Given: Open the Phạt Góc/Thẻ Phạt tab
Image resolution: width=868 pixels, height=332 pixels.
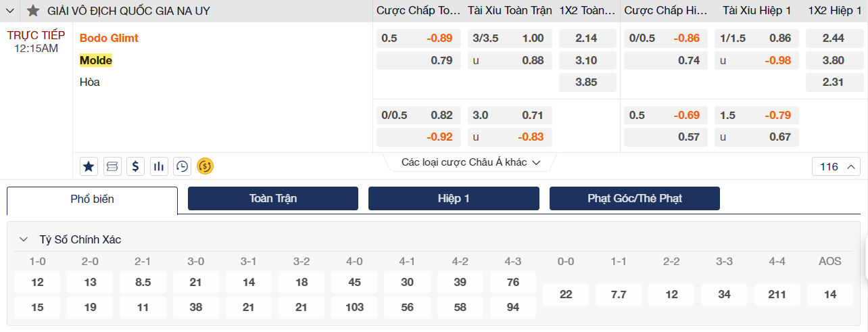Looking at the screenshot, I should click(634, 199).
